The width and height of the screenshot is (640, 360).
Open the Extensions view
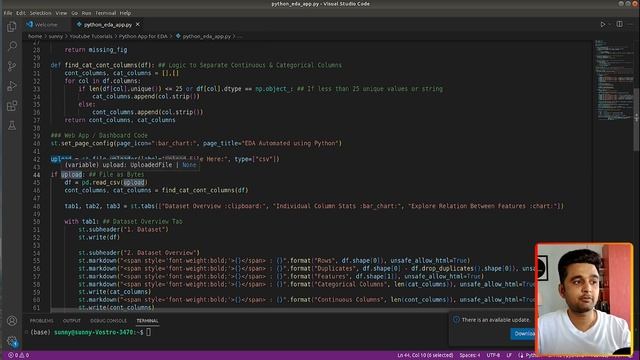12,106
